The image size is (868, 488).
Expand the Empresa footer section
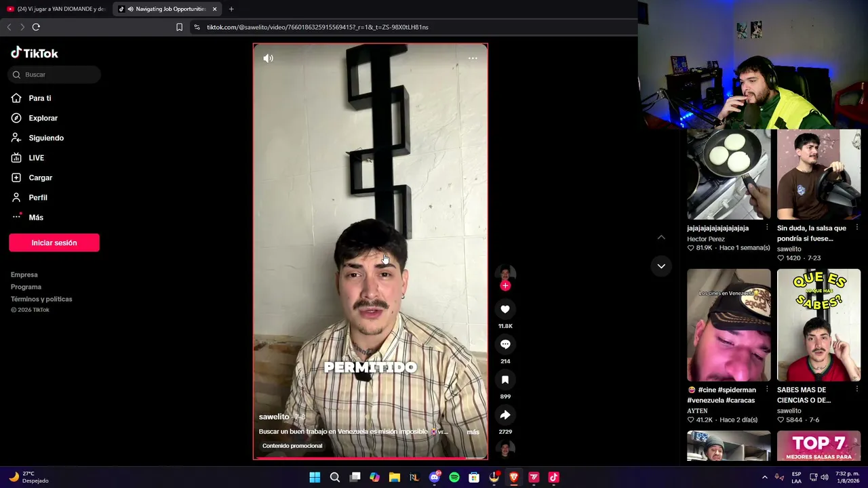tap(24, 274)
